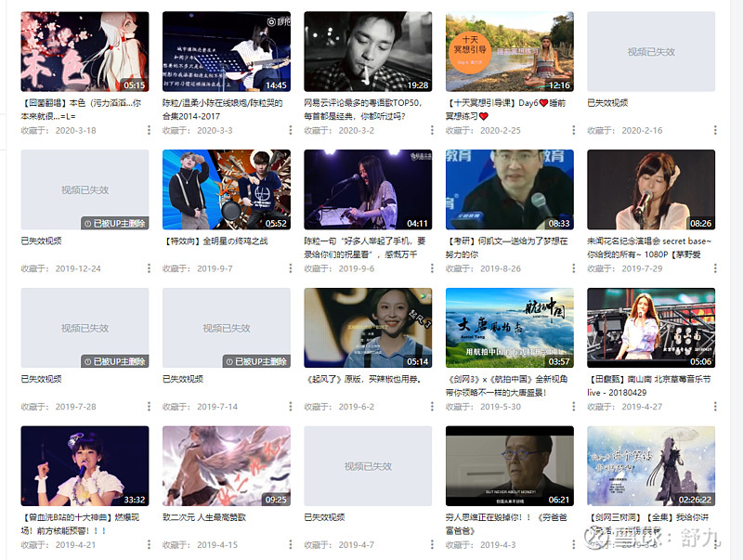
Task: Click the 视频已失效 placeholder in the top-right corner
Action: 650,51
